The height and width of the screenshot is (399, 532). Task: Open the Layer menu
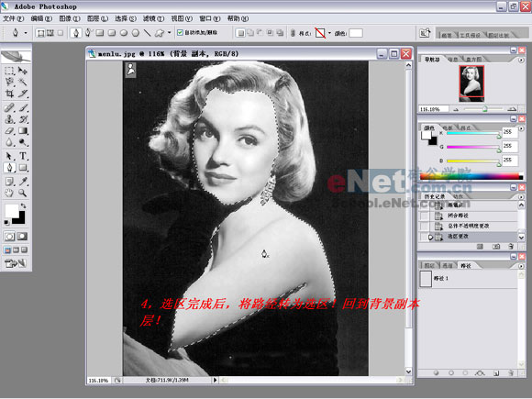pyautogui.click(x=97, y=18)
